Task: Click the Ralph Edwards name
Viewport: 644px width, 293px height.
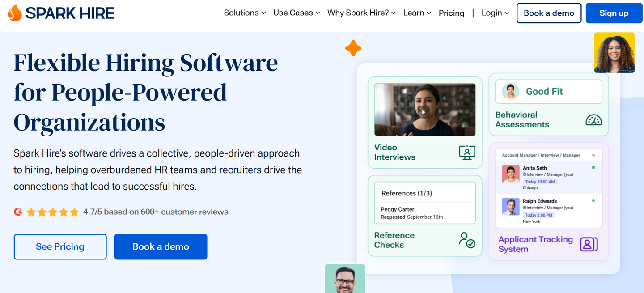Action: coord(540,201)
